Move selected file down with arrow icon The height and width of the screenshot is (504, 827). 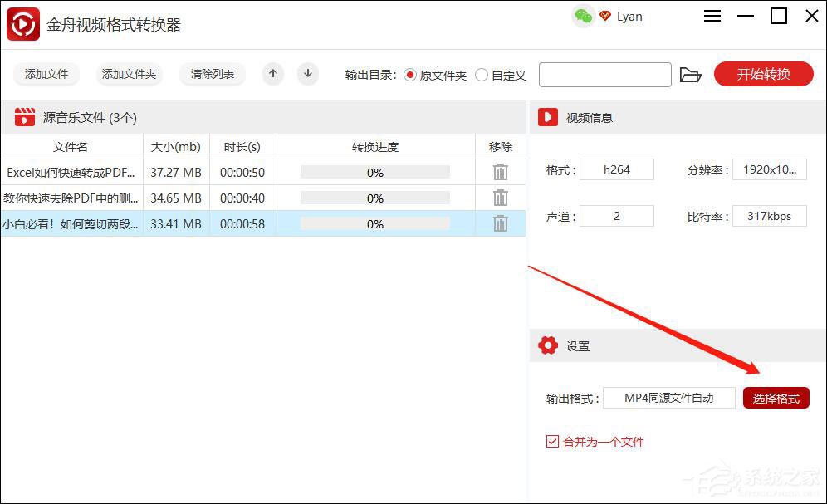point(307,74)
